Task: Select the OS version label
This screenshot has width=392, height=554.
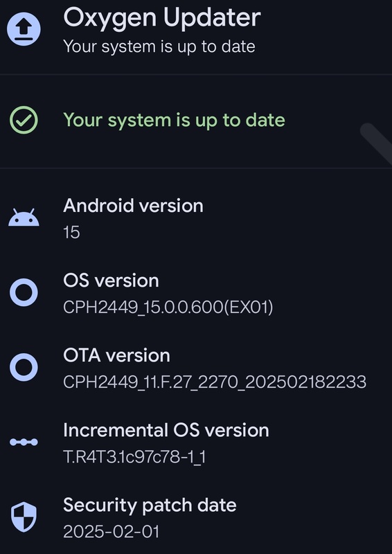Action: (x=111, y=280)
